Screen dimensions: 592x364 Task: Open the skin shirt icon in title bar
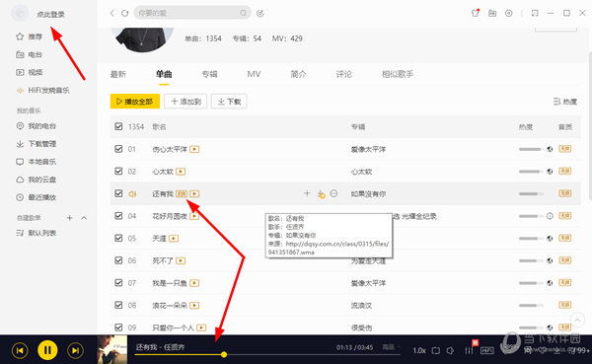pyautogui.click(x=476, y=13)
